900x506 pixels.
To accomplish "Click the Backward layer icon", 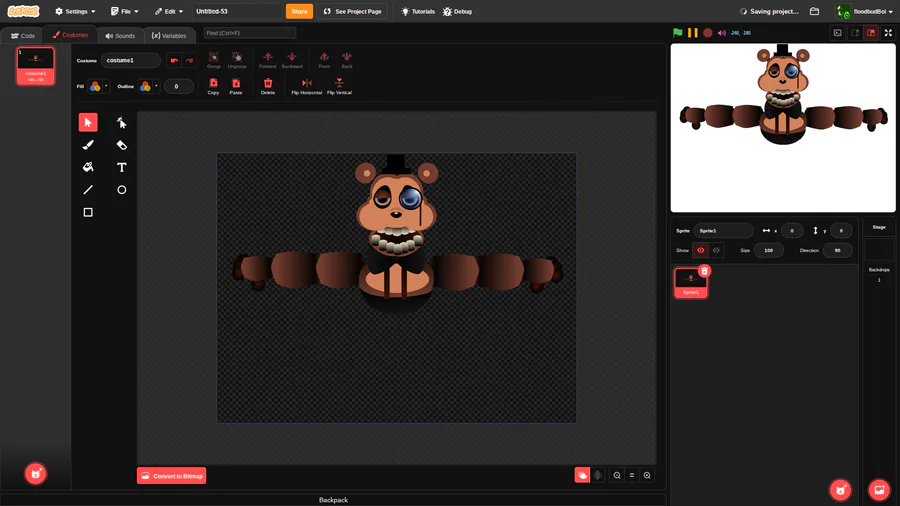I will point(292,60).
